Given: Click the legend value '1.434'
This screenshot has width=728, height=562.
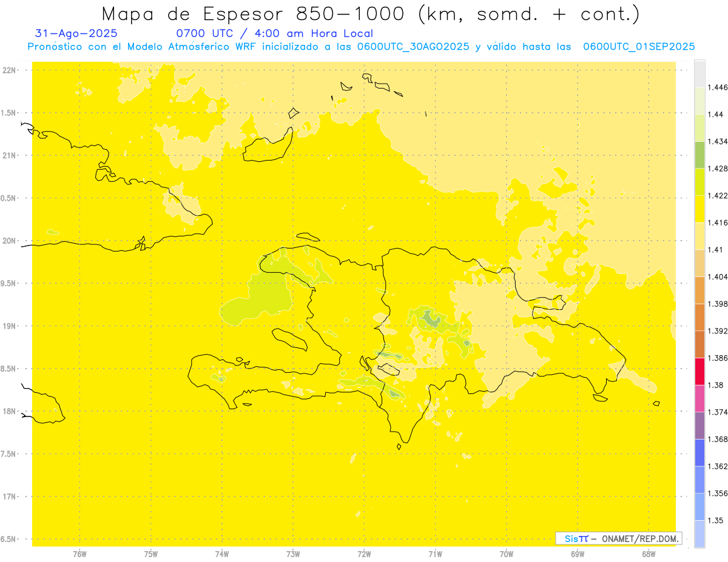Looking at the screenshot, I should 718,141.
